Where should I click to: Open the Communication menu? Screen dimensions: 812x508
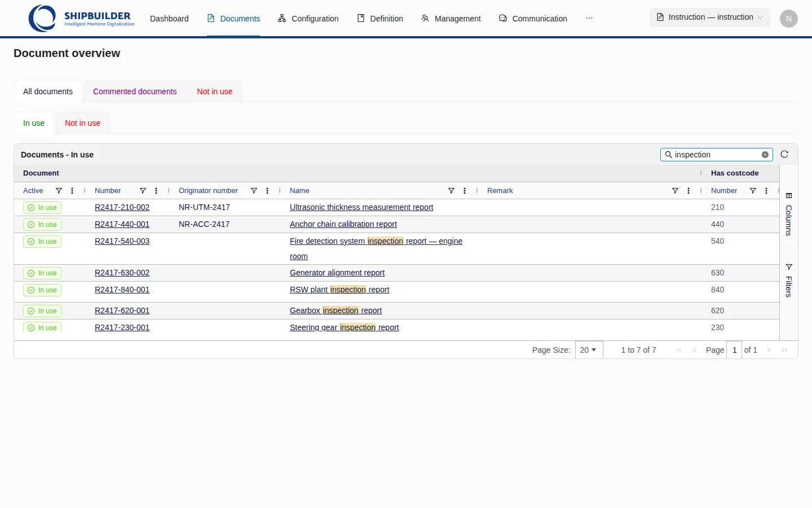tap(533, 19)
